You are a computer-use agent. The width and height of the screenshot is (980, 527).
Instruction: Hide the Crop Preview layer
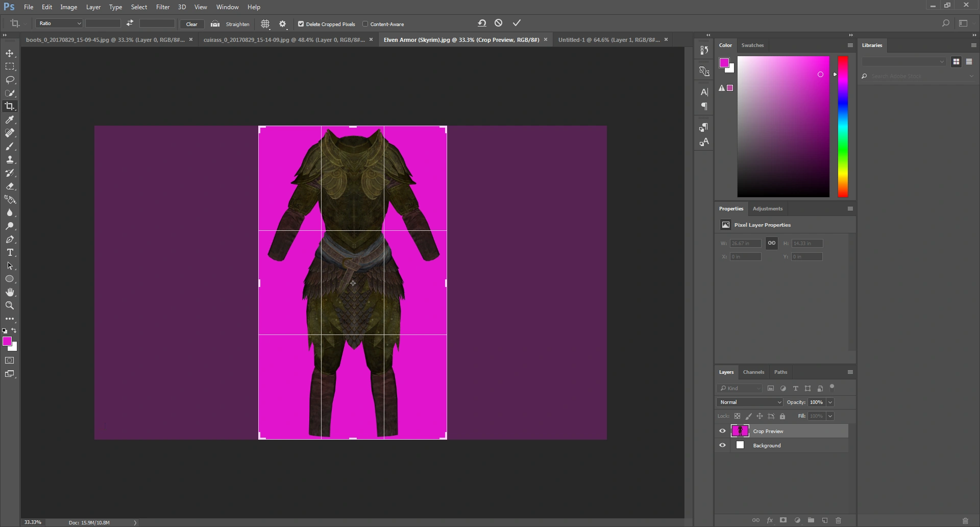tap(722, 431)
